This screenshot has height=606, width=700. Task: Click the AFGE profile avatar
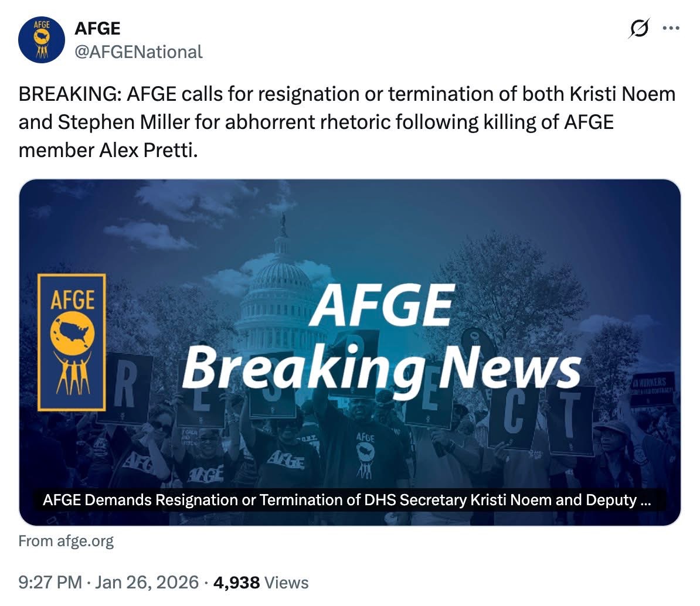coord(40,40)
